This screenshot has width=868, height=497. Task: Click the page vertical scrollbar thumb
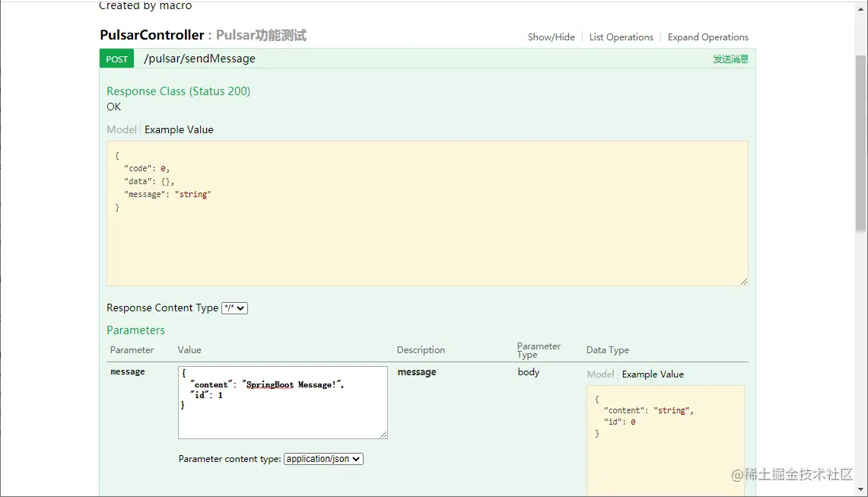(x=861, y=143)
